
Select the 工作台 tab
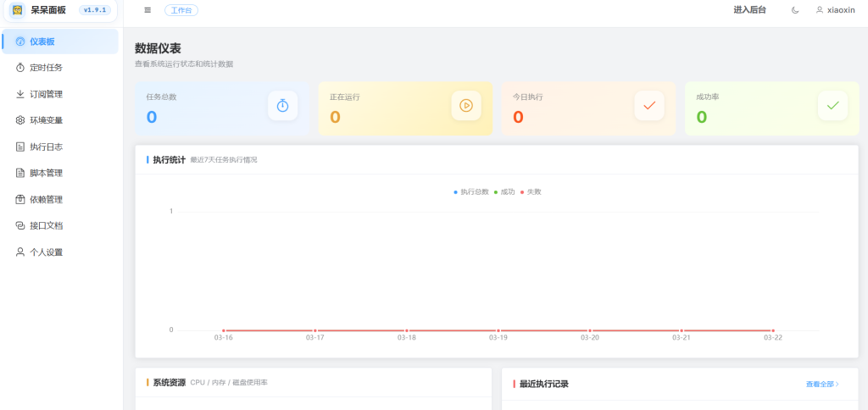click(181, 10)
